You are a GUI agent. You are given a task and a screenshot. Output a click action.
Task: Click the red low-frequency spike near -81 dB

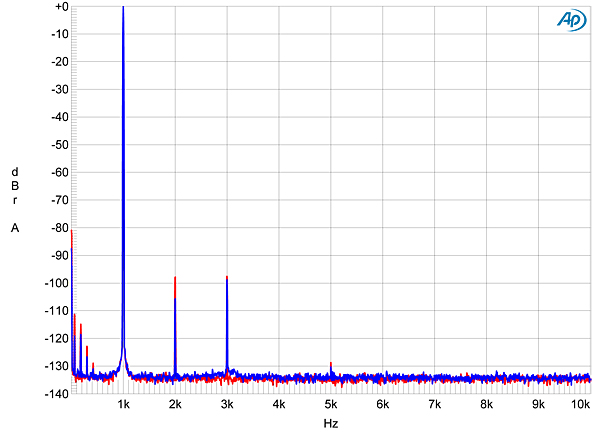click(x=72, y=233)
